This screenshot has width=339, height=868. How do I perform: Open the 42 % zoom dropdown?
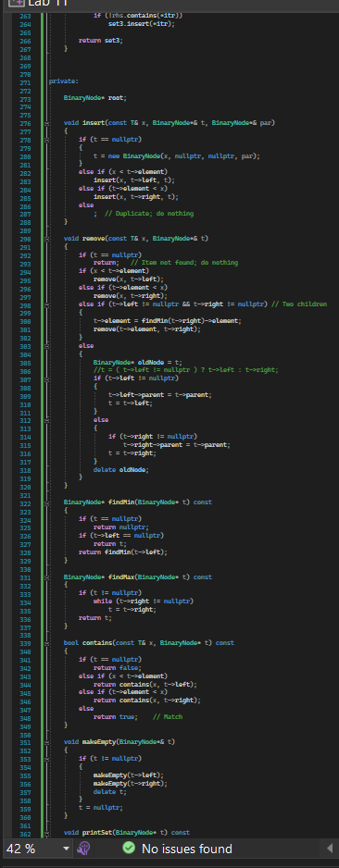67,849
